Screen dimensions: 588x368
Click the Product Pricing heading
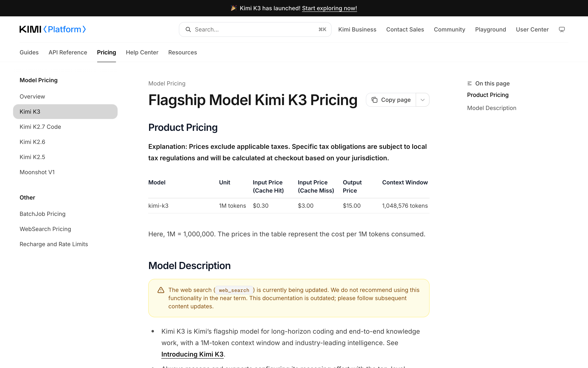[x=183, y=128]
